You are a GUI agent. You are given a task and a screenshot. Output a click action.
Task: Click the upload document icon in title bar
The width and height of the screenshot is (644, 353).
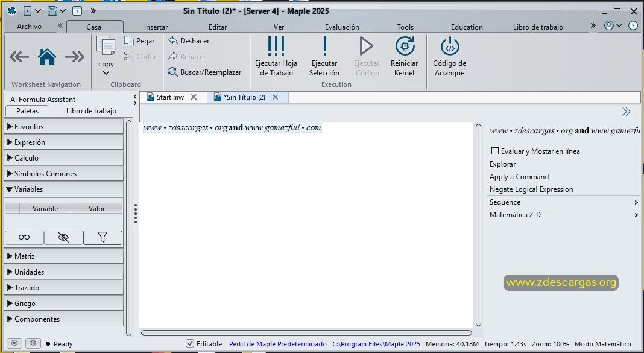pyautogui.click(x=77, y=11)
